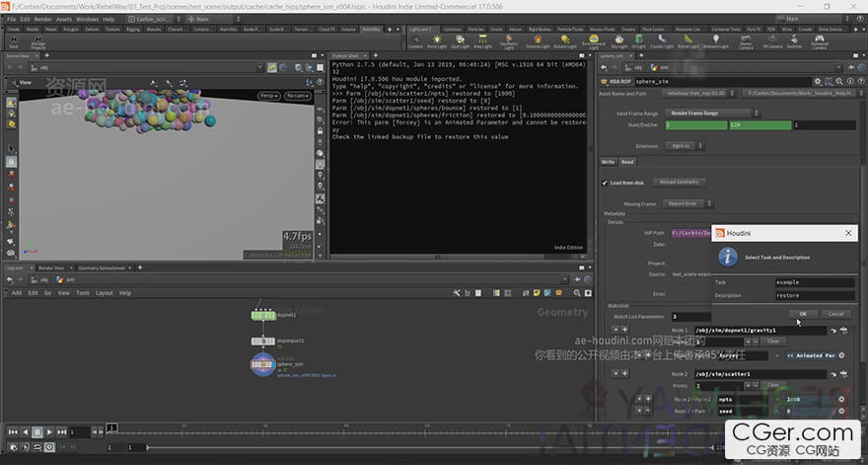Screen dimensions: 868x465
Task: Add a Caustic Light from shelf
Action: tap(662, 39)
